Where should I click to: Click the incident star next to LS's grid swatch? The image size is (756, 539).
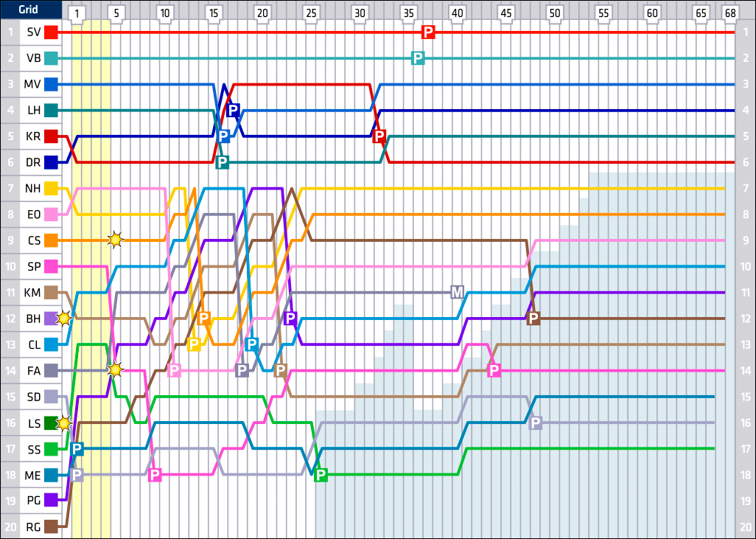pyautogui.click(x=64, y=423)
